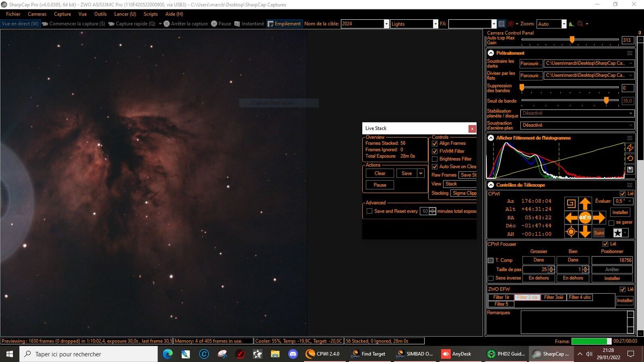This screenshot has width=644, height=362.
Task: Open the Zoom Auto dropdown
Action: 564,24
